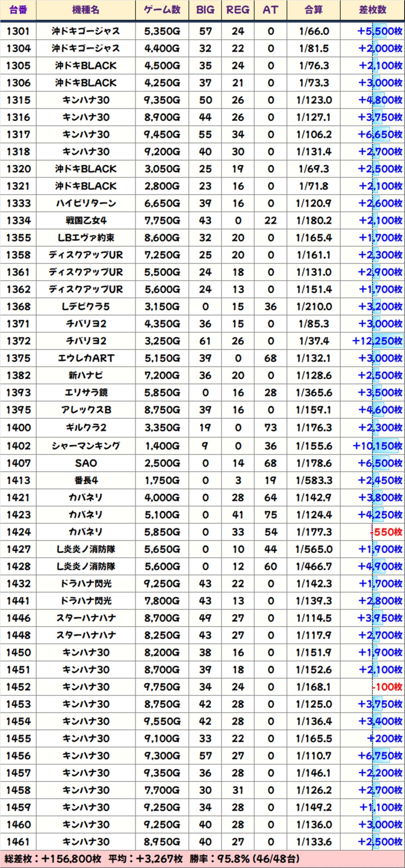Select the 戦国乙女4 machine name cell
Image resolution: width=405 pixels, height=868 pixels.
point(85,220)
